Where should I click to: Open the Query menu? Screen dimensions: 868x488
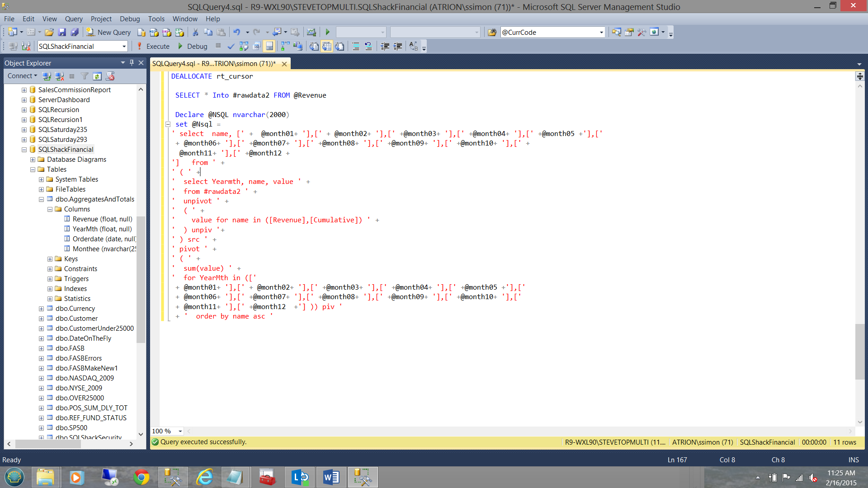(x=73, y=19)
